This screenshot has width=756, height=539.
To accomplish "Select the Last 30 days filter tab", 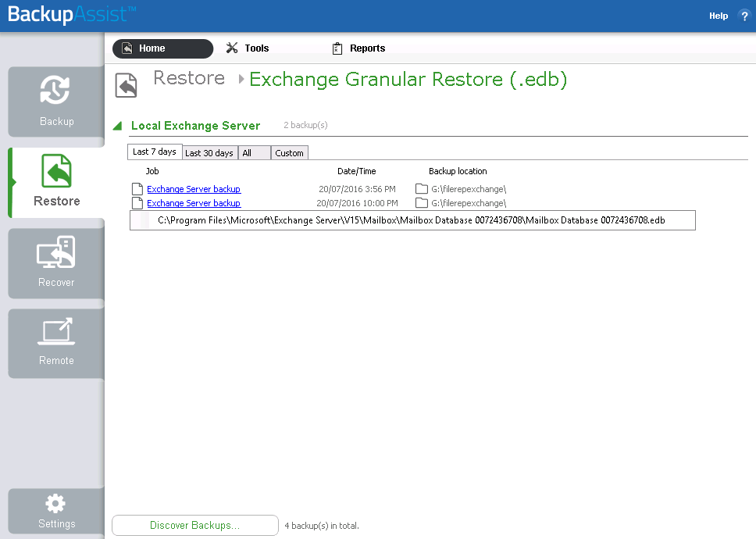I will click(x=209, y=153).
